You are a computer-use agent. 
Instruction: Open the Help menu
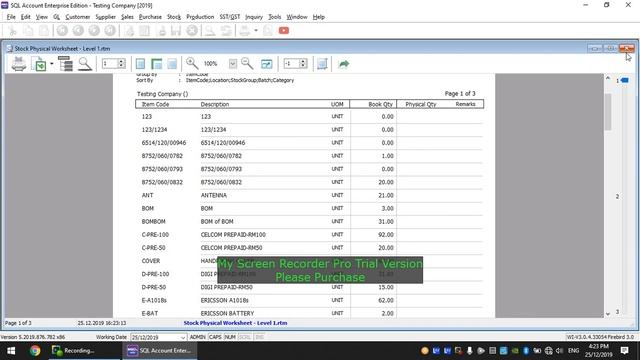[319, 17]
